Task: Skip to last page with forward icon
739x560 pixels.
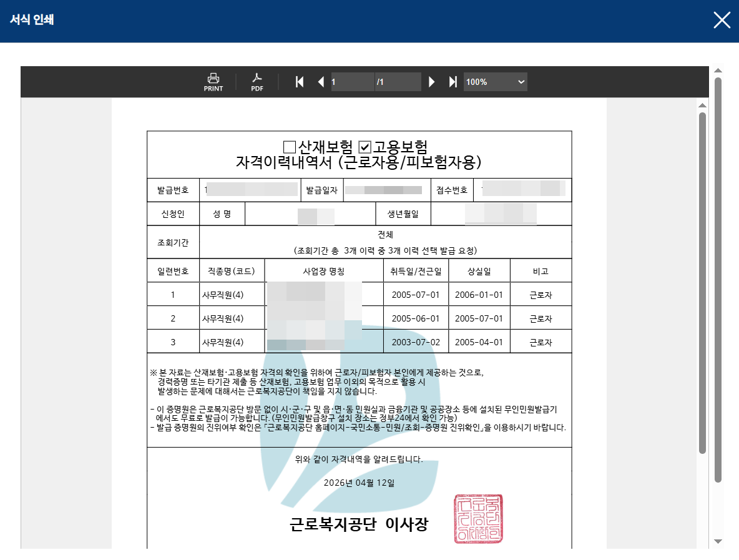Action: 453,82
